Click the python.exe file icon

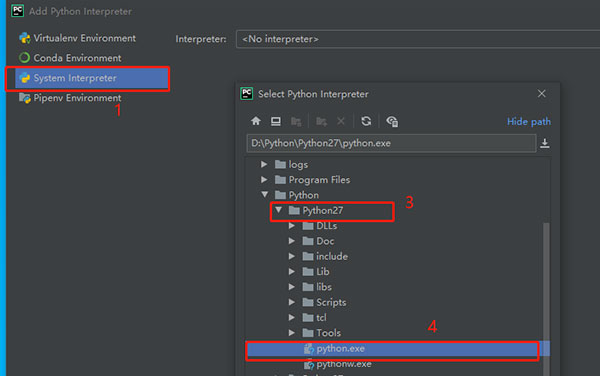point(309,348)
